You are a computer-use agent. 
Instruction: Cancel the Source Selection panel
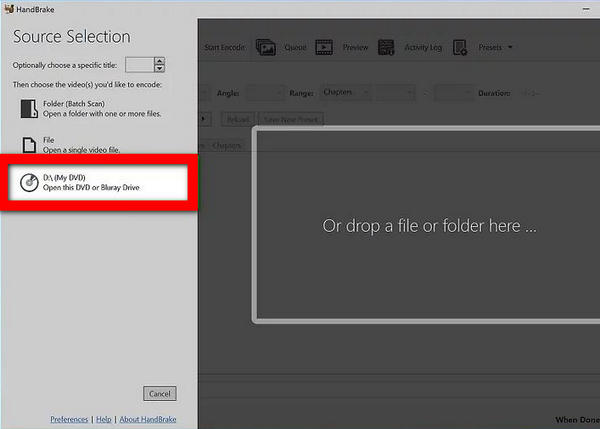(x=160, y=393)
